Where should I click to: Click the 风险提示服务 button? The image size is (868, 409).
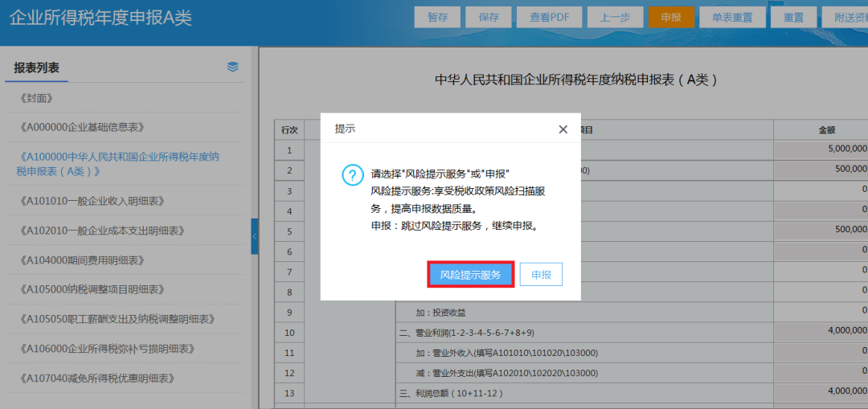[470, 275]
